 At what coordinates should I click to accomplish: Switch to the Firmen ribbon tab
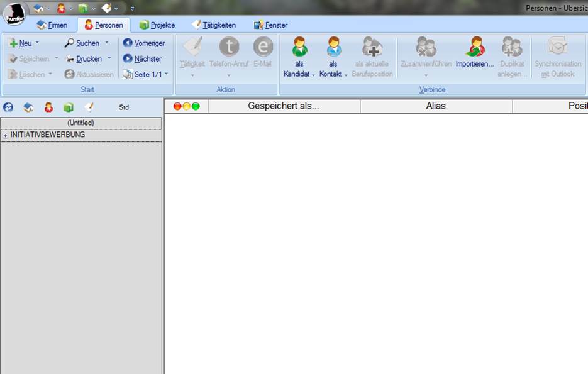(x=52, y=25)
